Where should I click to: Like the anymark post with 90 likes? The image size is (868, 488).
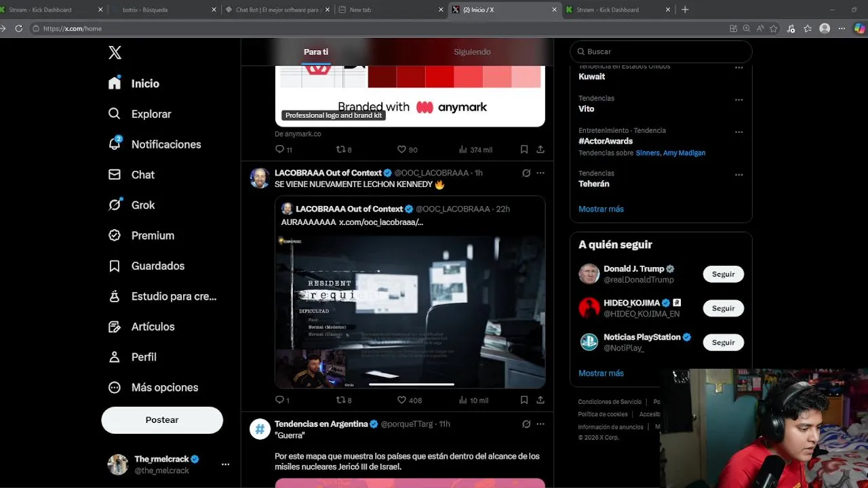(407, 149)
